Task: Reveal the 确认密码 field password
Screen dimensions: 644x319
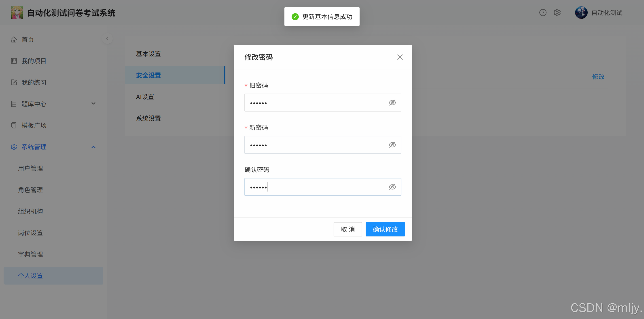Action: pos(392,187)
